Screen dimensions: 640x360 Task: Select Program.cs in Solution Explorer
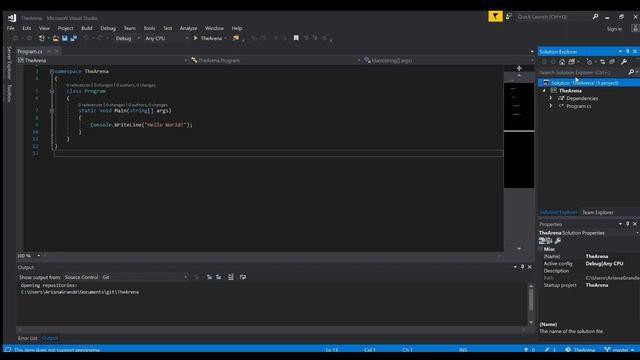578,106
